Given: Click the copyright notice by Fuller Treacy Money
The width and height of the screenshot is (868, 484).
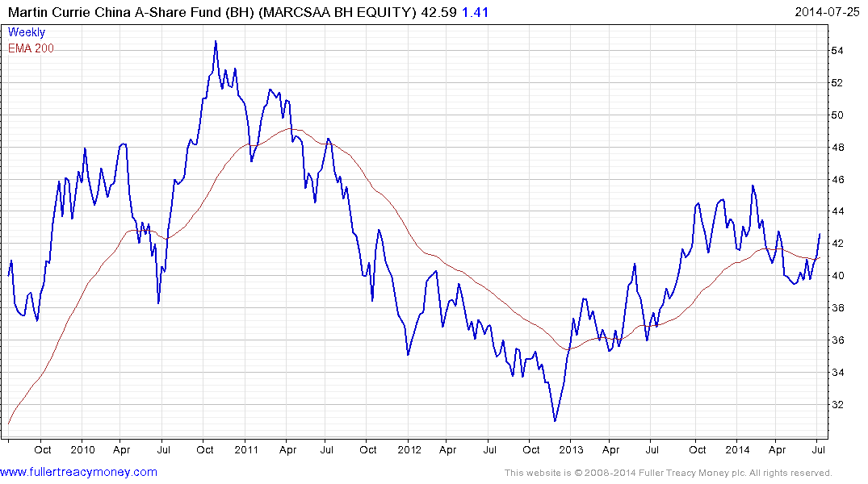Looking at the screenshot, I should (x=669, y=473).
